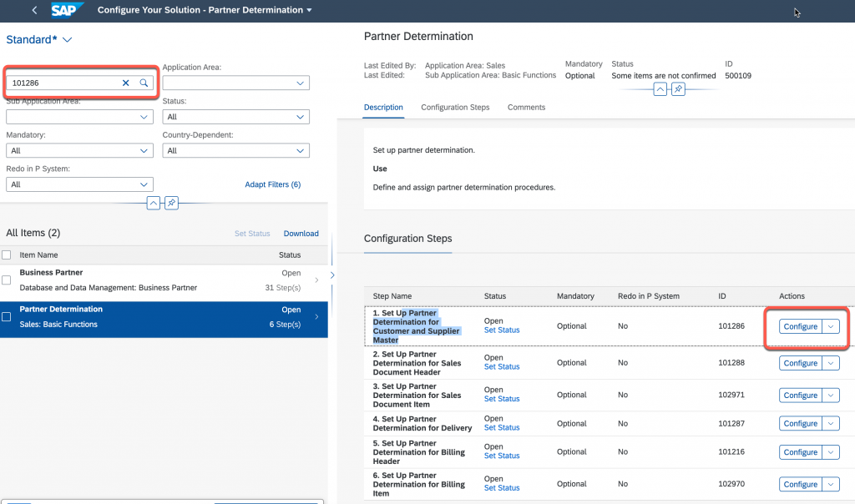855x504 pixels.
Task: Switch to the Comments tab
Action: click(x=526, y=108)
